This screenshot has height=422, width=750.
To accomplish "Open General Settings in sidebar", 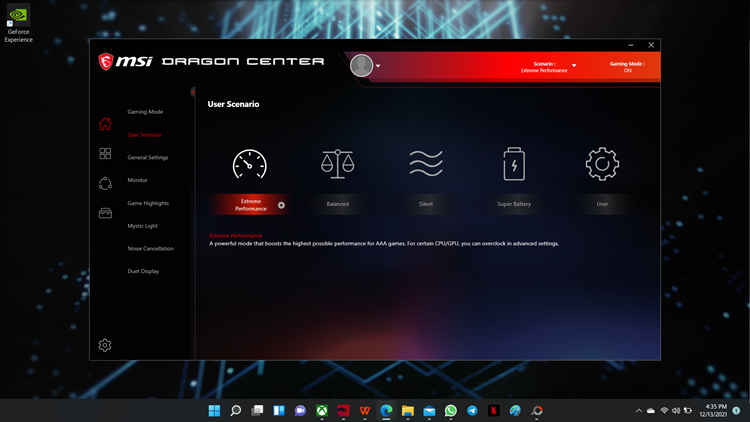I will click(148, 157).
